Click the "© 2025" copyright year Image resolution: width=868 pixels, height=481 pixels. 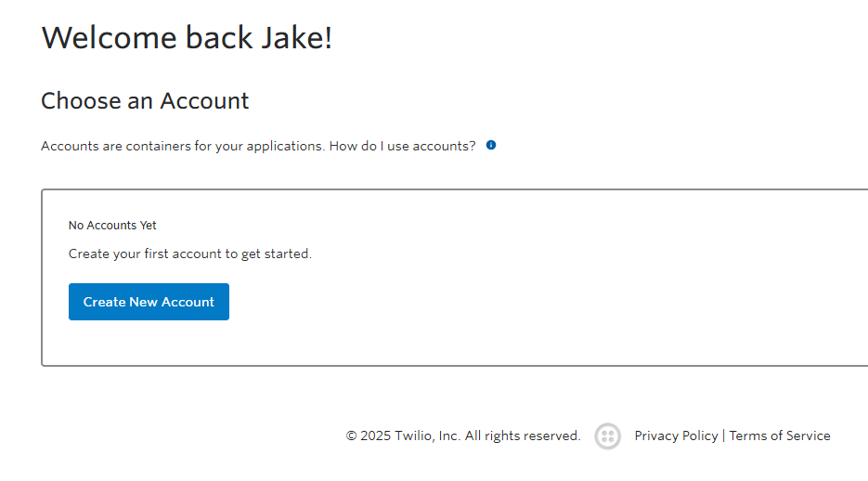coord(369,435)
